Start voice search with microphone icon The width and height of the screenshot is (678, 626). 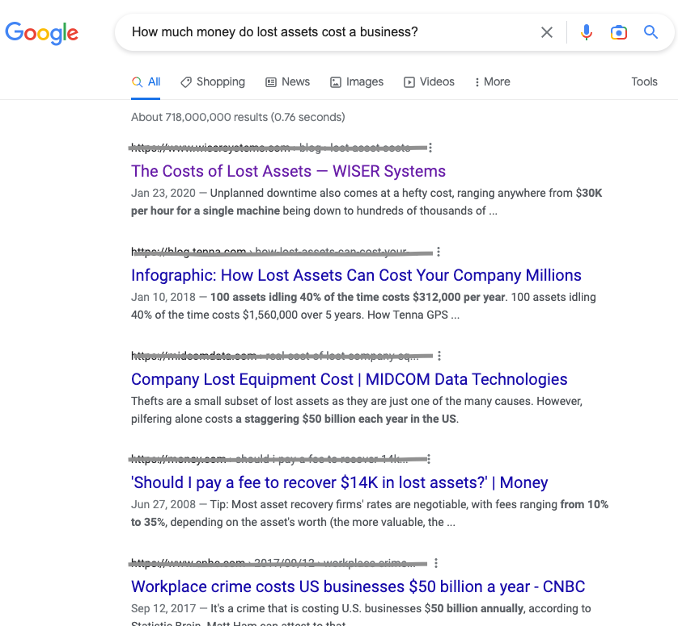[587, 32]
